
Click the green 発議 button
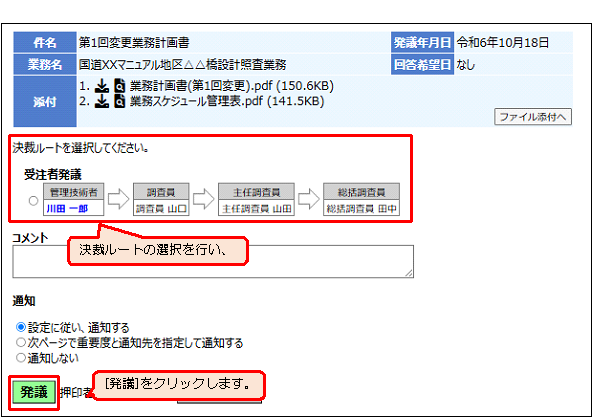point(34,392)
